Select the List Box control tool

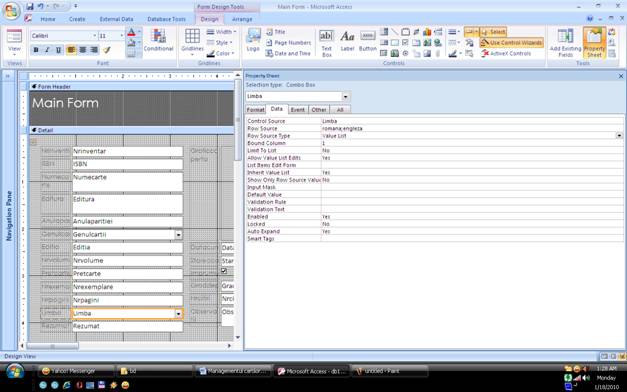384,42
